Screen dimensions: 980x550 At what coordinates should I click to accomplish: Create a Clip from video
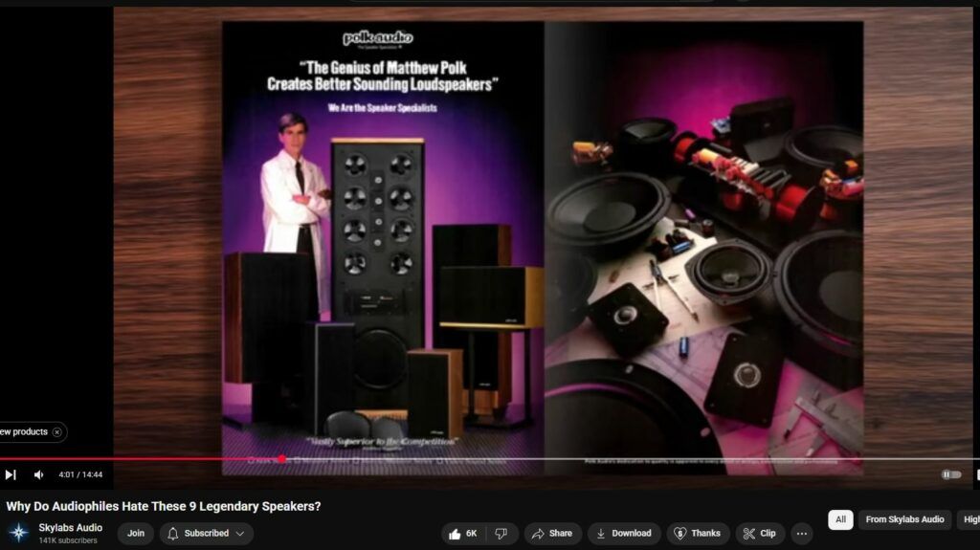pyautogui.click(x=760, y=534)
